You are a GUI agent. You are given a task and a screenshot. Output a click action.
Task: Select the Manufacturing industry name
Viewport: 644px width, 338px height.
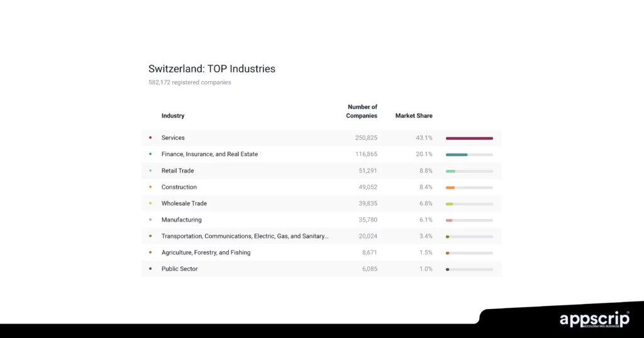coord(182,220)
